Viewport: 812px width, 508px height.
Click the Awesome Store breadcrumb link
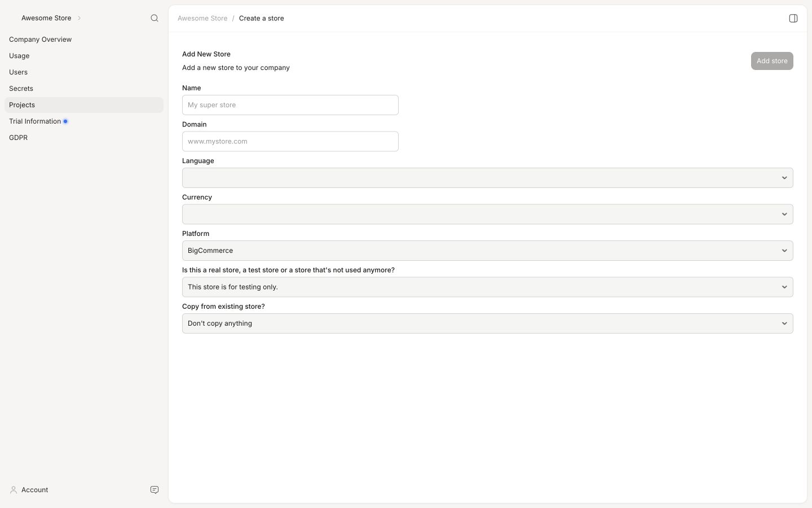click(202, 18)
